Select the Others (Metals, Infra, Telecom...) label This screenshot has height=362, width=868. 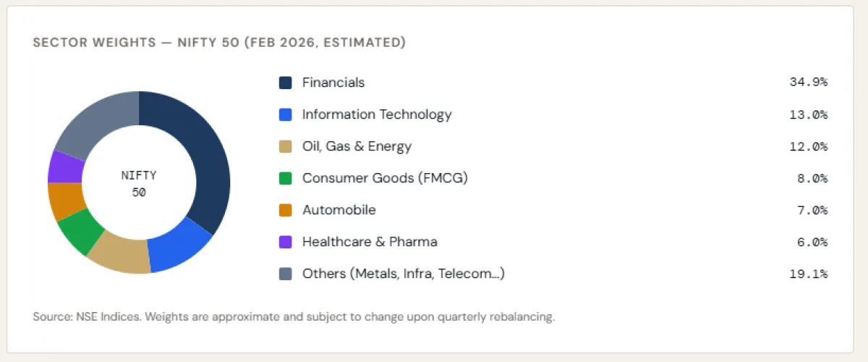[404, 274]
